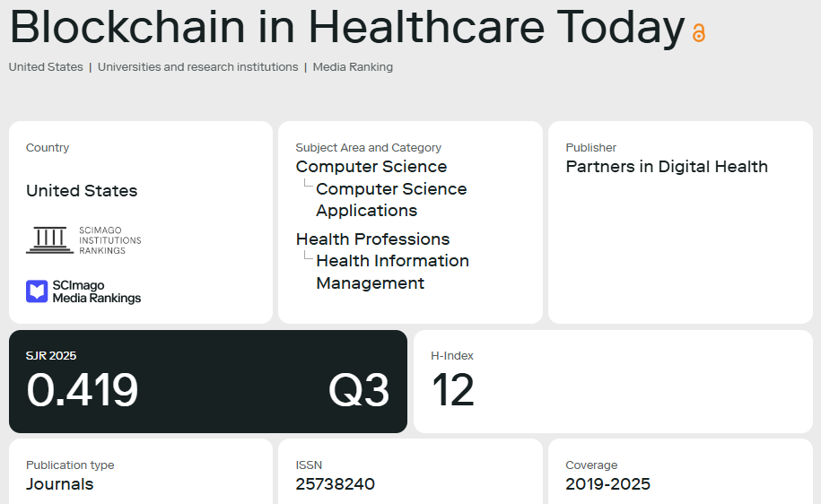
Task: Click the SJR score 0.419
Action: click(83, 390)
